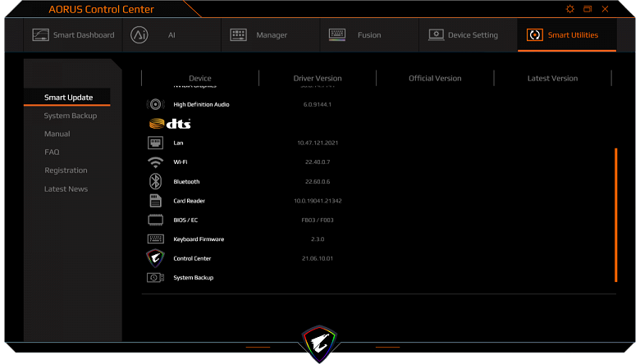Click the Smart Dashboard laptop icon
This screenshot has width=640, height=364.
[x=40, y=35]
